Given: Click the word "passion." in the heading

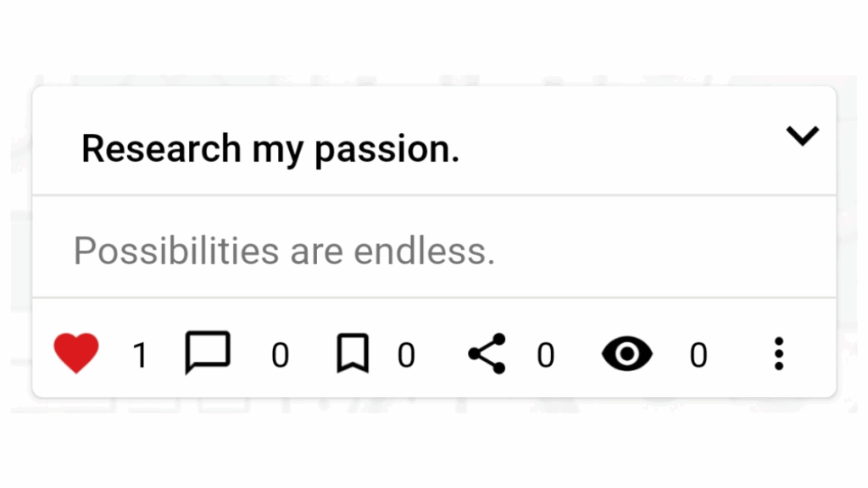Looking at the screenshot, I should [x=387, y=149].
